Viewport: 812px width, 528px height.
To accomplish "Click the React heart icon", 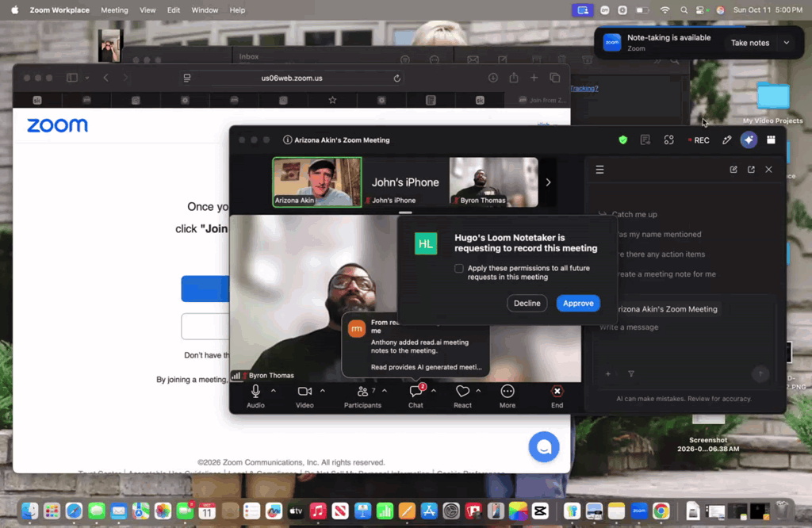I will pos(462,396).
